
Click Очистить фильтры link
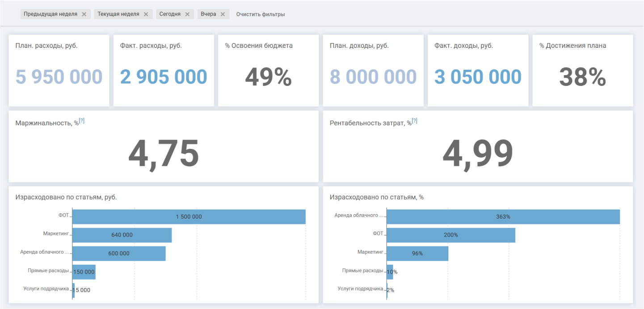pyautogui.click(x=261, y=14)
